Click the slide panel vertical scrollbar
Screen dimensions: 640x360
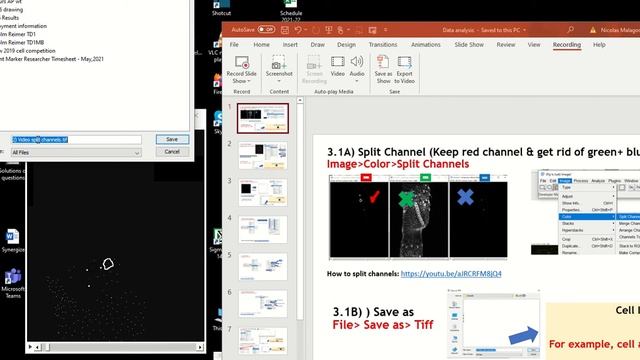tap(300, 212)
